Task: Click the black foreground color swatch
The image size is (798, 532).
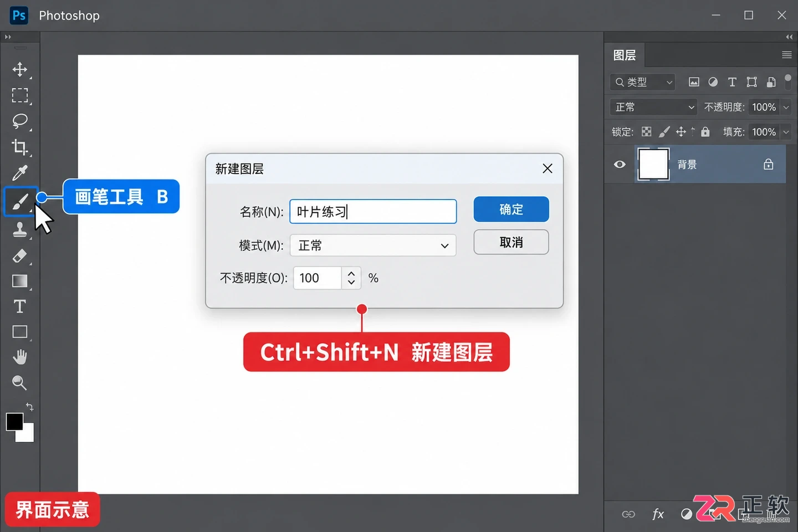Action: coord(14,422)
